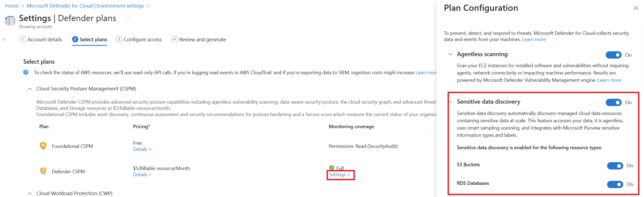644x197 pixels.
Task: Click the blue info icon
Action: [x=26, y=72]
